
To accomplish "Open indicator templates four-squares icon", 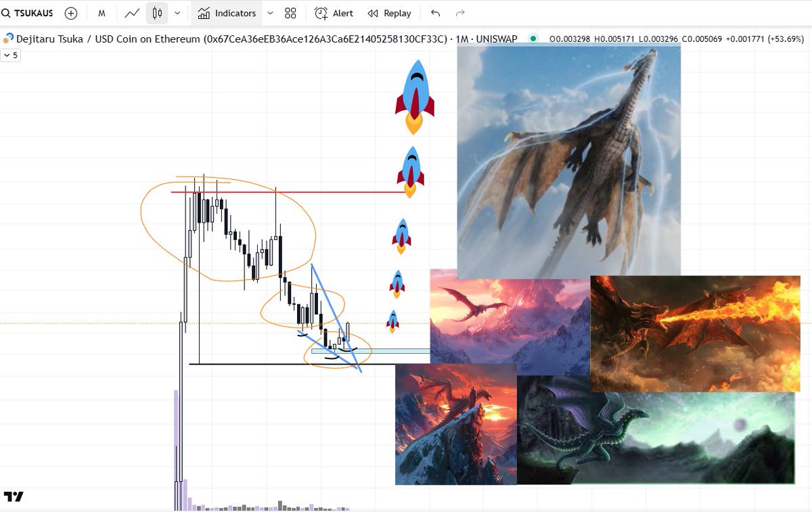I will pyautogui.click(x=290, y=13).
